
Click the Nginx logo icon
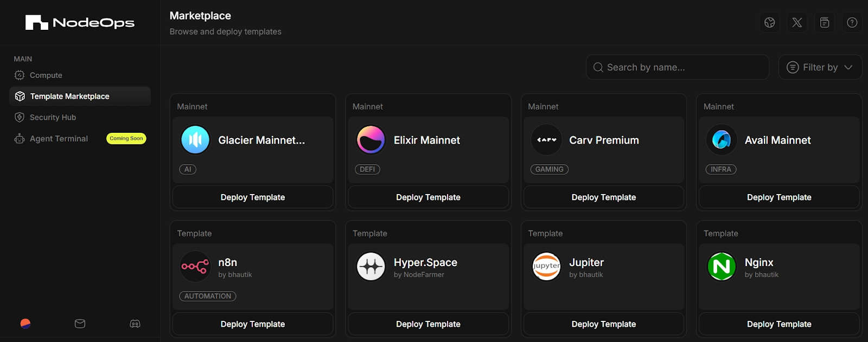click(x=722, y=267)
